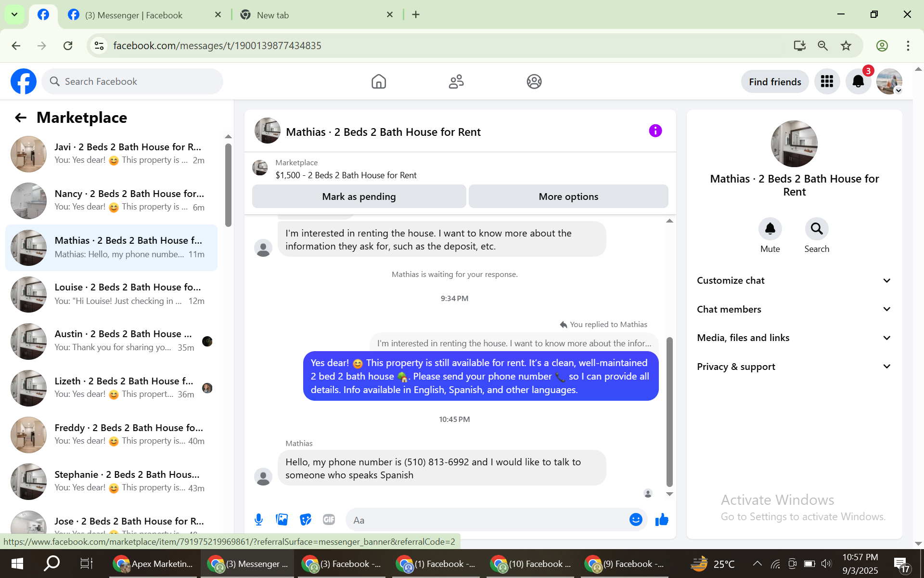Open the notifications bell

858,81
